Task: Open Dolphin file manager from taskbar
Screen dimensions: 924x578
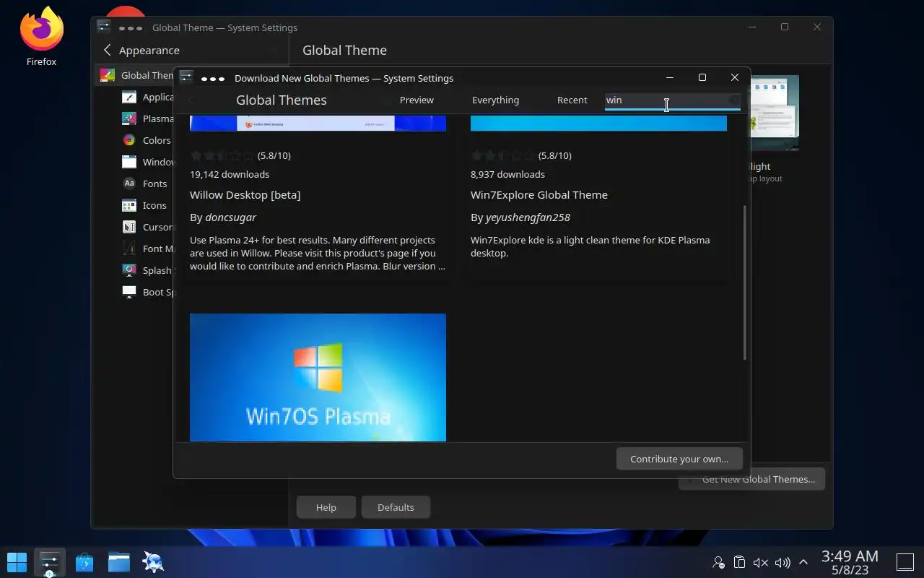Action: pyautogui.click(x=119, y=561)
